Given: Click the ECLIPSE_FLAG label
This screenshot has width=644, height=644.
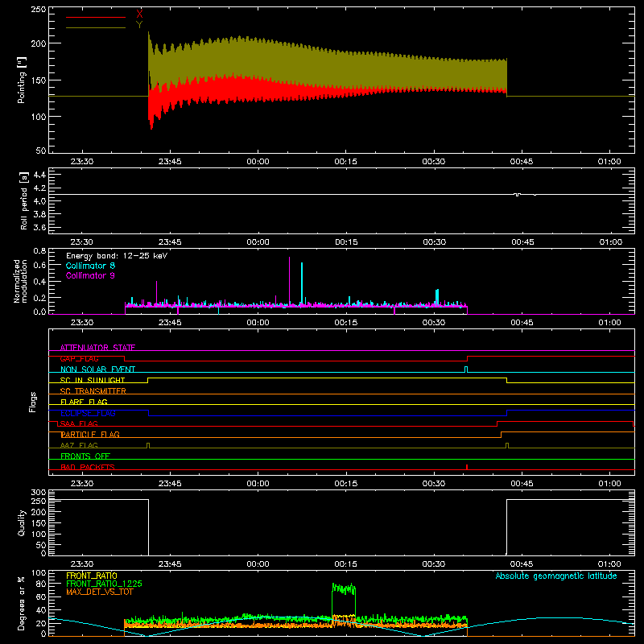Looking at the screenshot, I should pyautogui.click(x=88, y=413).
